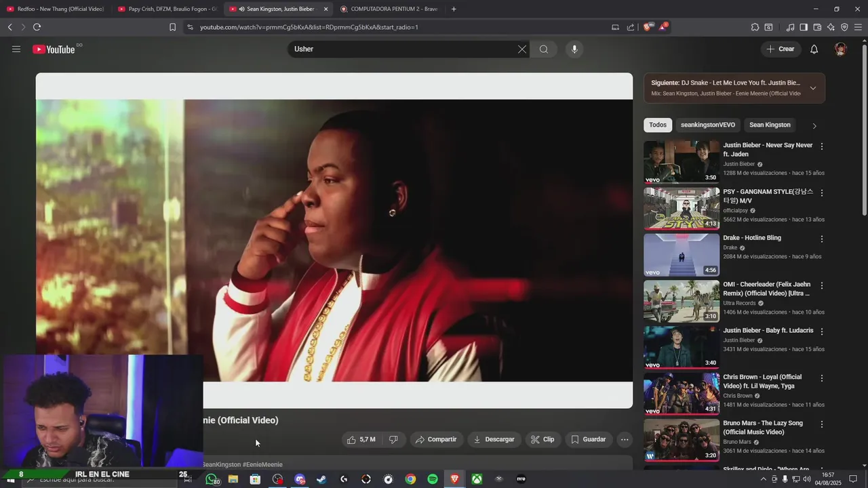The width and height of the screenshot is (868, 488).
Task: Open Steam from the taskbar
Action: point(321,479)
